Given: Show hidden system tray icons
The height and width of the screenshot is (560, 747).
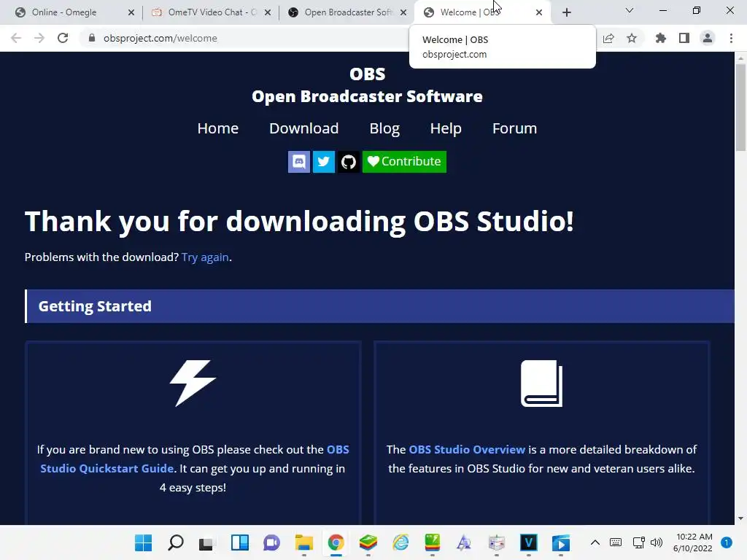Looking at the screenshot, I should click(x=595, y=542).
